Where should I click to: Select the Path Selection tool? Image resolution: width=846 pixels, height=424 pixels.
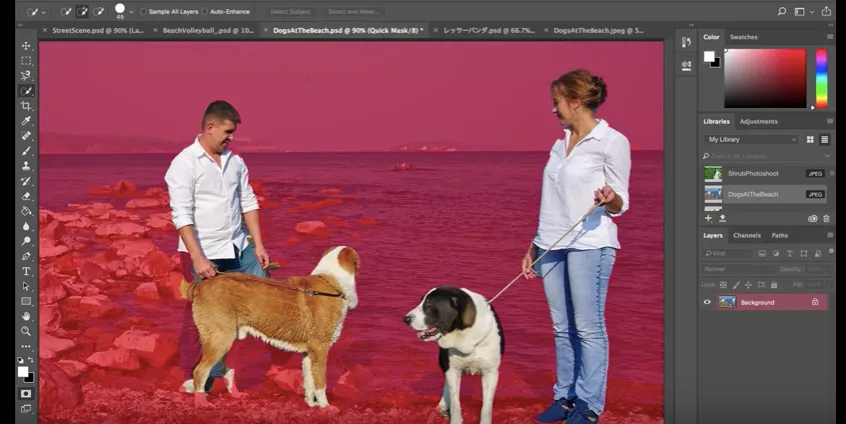tap(26, 286)
